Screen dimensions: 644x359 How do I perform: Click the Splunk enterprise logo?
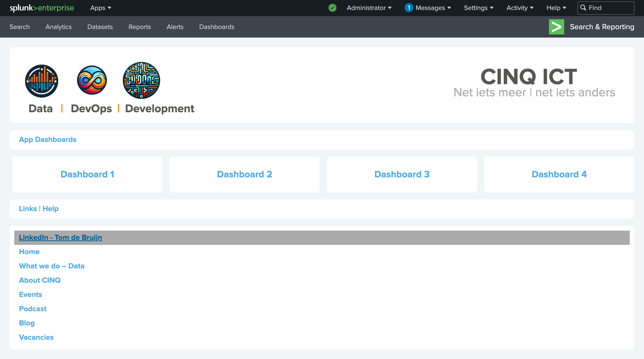pos(42,8)
